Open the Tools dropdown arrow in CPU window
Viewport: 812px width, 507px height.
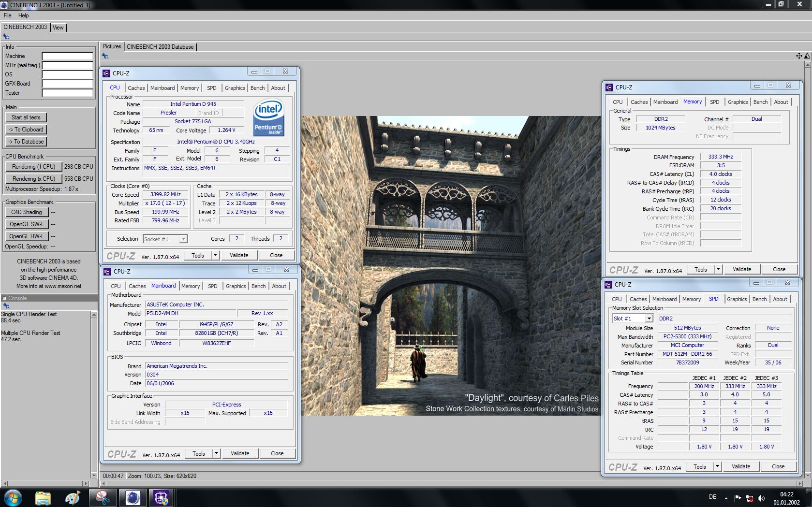pos(215,255)
